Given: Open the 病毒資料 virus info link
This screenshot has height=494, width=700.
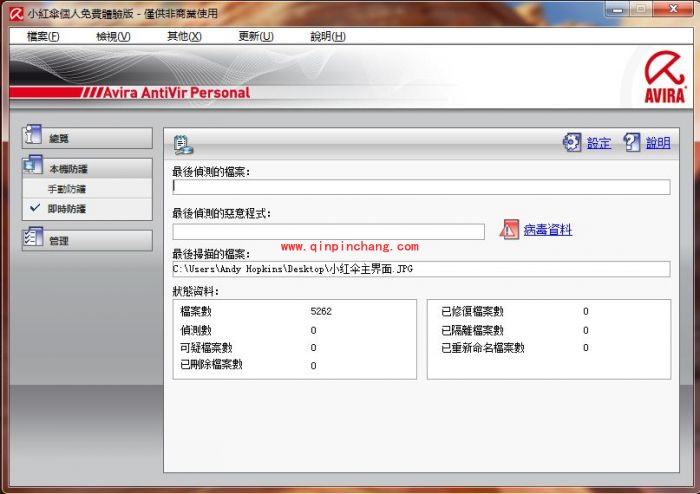Looking at the screenshot, I should click(x=548, y=230).
